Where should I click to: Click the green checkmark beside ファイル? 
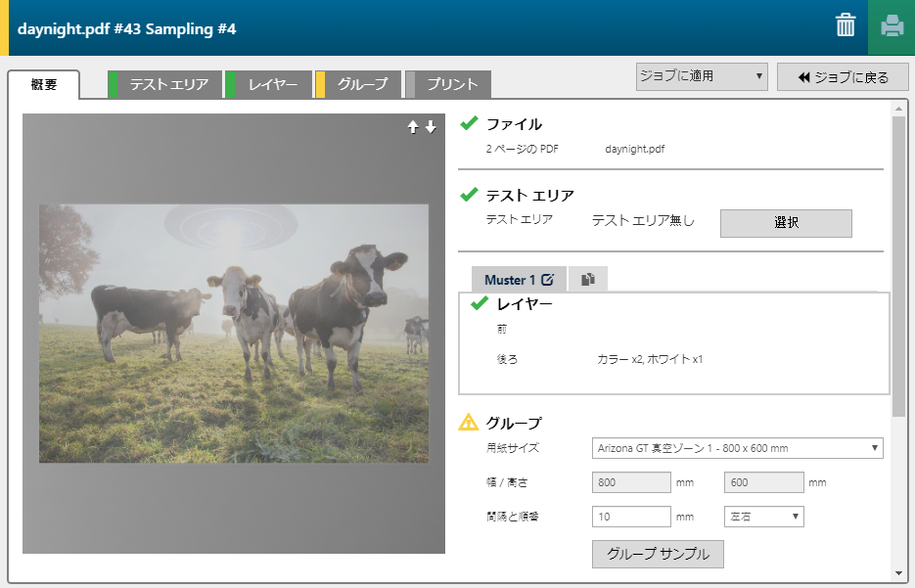(469, 123)
